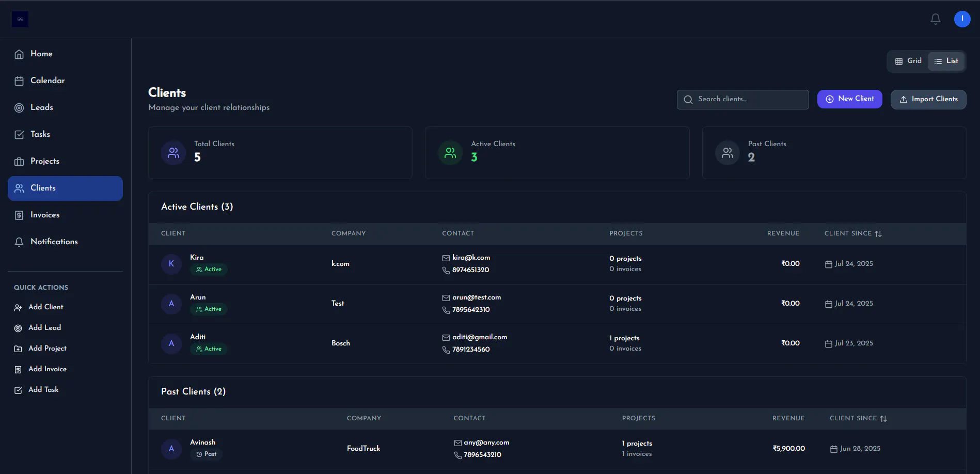The height and width of the screenshot is (474, 980).
Task: Click the phone number 7895642310
Action: click(x=471, y=310)
